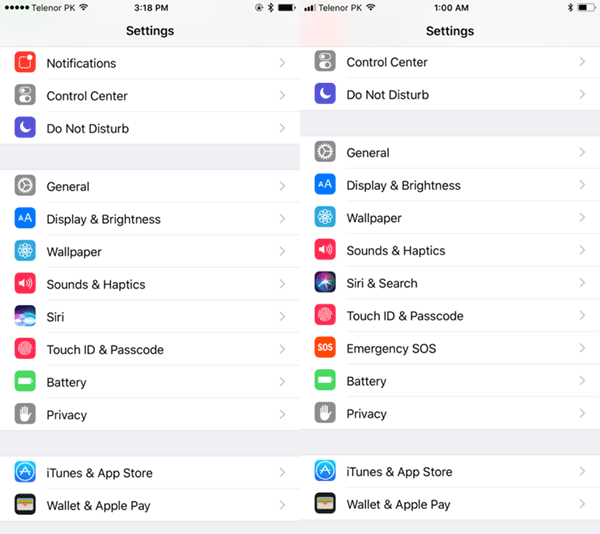Tap chevron on Emergency SOS row
This screenshot has width=600, height=534.
pyautogui.click(x=582, y=348)
